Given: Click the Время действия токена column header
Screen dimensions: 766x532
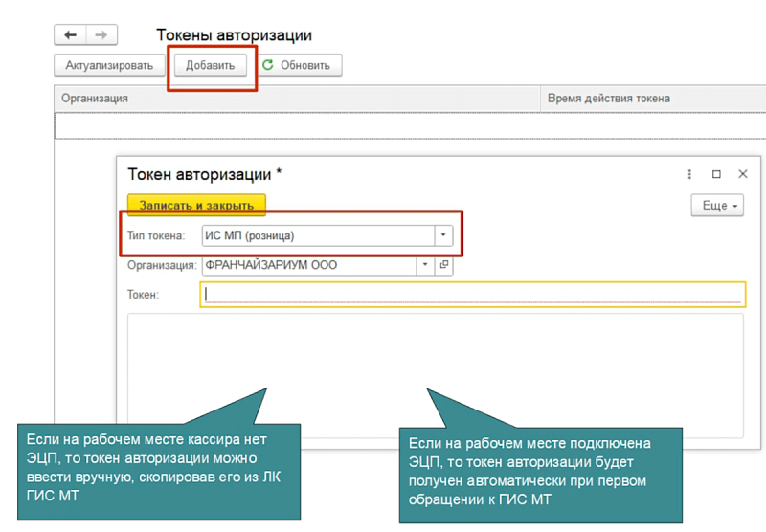Looking at the screenshot, I should (653, 99).
